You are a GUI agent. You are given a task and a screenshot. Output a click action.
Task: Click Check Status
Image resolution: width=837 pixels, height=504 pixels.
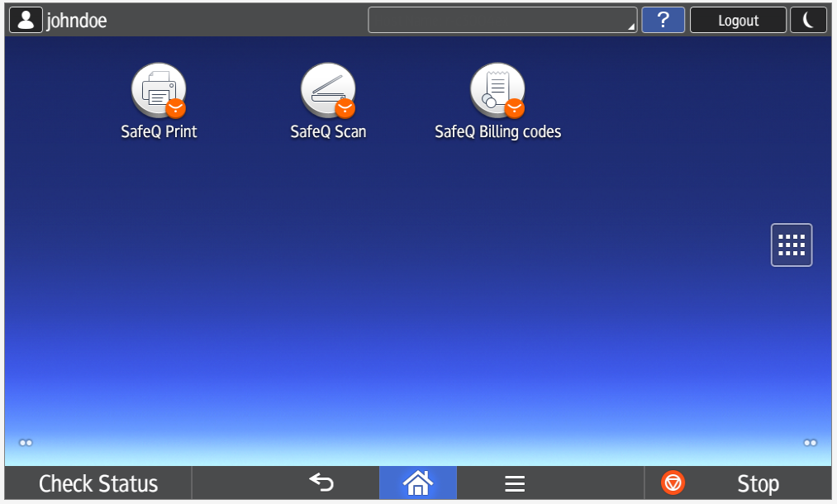(x=97, y=483)
